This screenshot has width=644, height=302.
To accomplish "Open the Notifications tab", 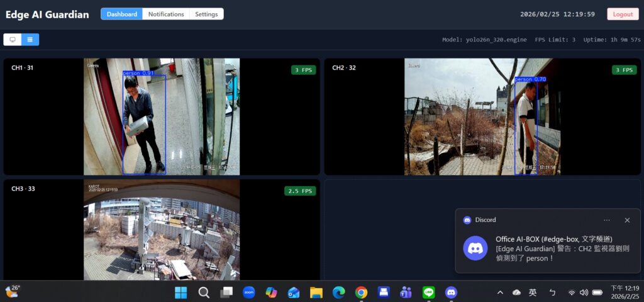I will click(x=166, y=14).
